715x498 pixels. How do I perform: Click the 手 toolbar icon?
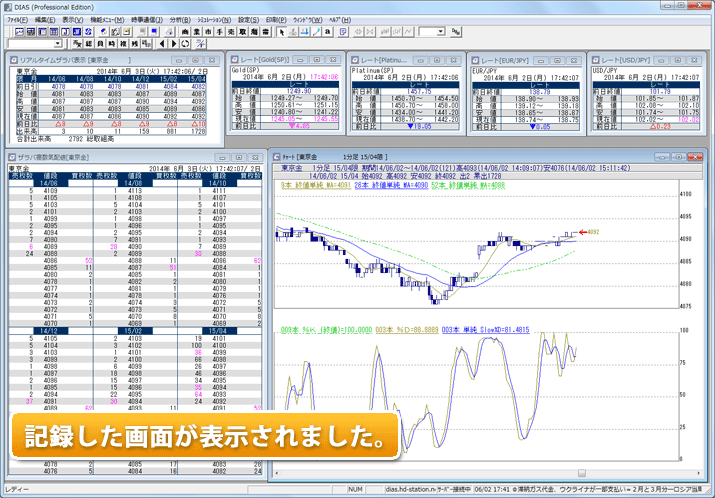[x=219, y=32]
